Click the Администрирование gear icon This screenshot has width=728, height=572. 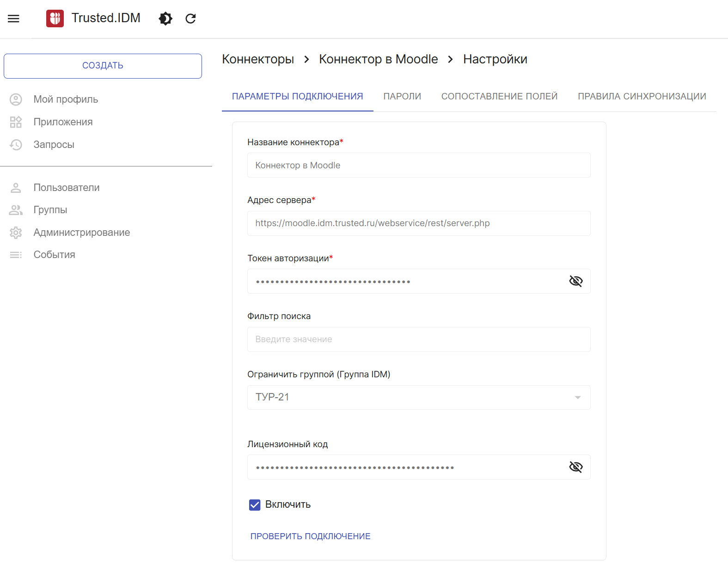pos(16,233)
